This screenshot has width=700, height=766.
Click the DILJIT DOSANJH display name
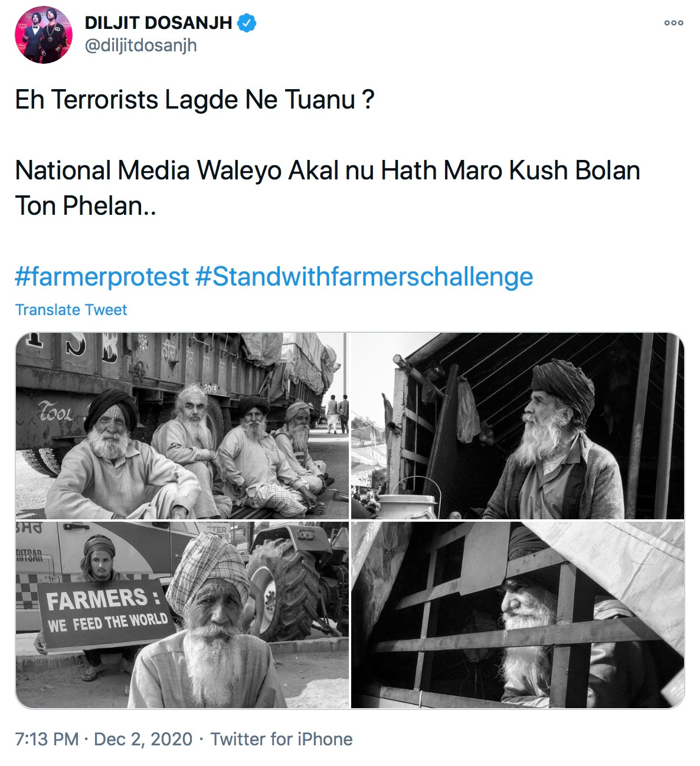[159, 23]
